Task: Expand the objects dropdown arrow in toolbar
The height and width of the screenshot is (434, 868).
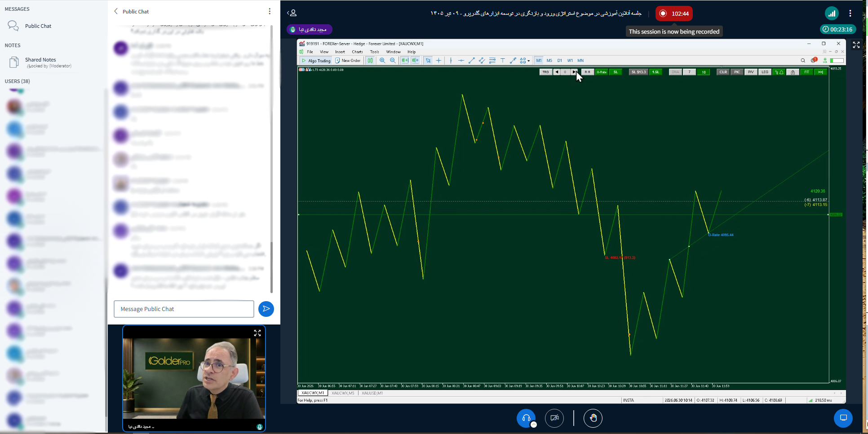Action: pyautogui.click(x=529, y=61)
